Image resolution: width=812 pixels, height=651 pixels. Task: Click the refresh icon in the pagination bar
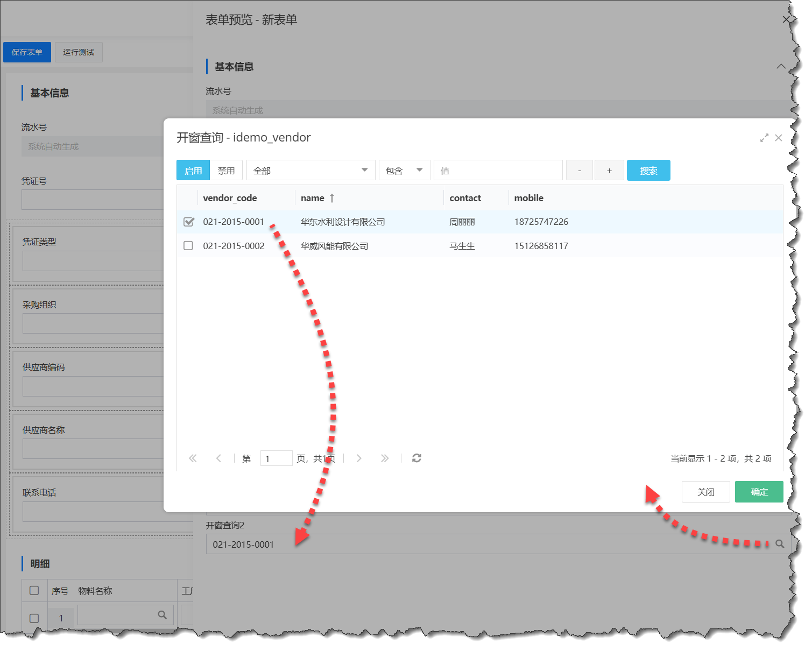[416, 458]
